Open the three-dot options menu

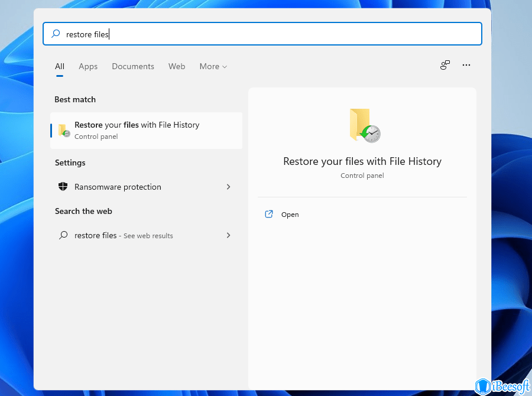click(x=466, y=65)
